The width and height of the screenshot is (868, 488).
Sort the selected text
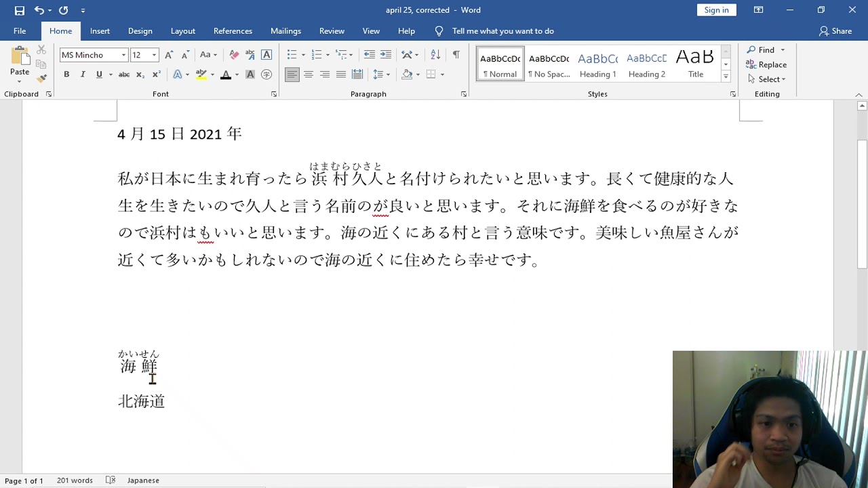pos(435,55)
